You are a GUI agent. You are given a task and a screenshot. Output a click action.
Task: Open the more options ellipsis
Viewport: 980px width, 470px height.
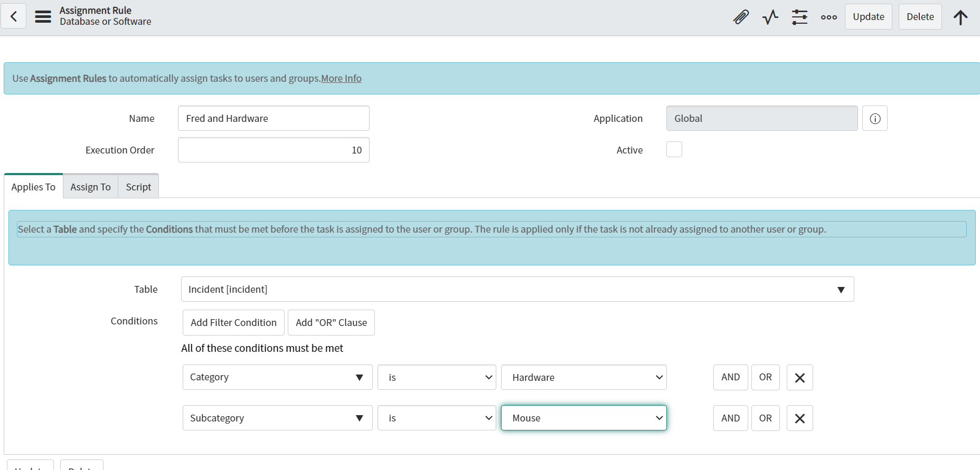(829, 17)
